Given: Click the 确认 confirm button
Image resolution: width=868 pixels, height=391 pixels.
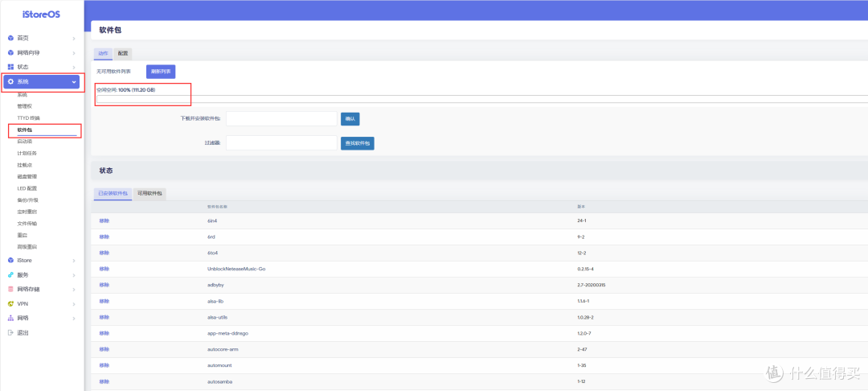Looking at the screenshot, I should (x=350, y=118).
